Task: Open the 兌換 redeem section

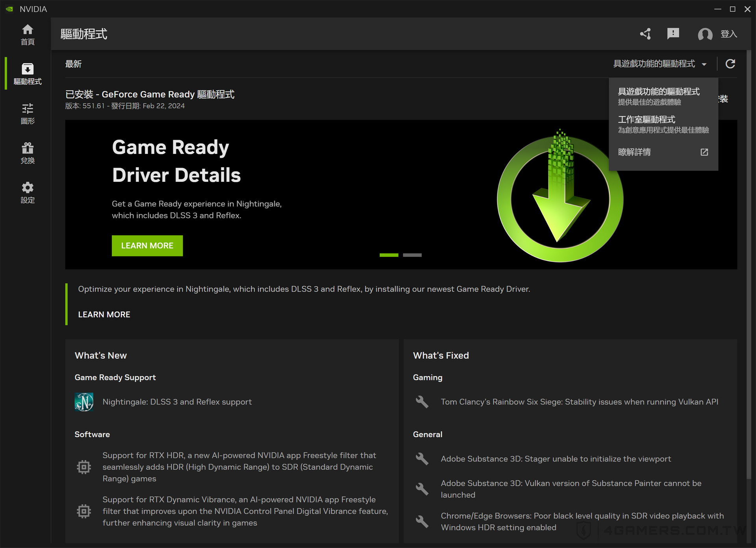Action: point(28,153)
